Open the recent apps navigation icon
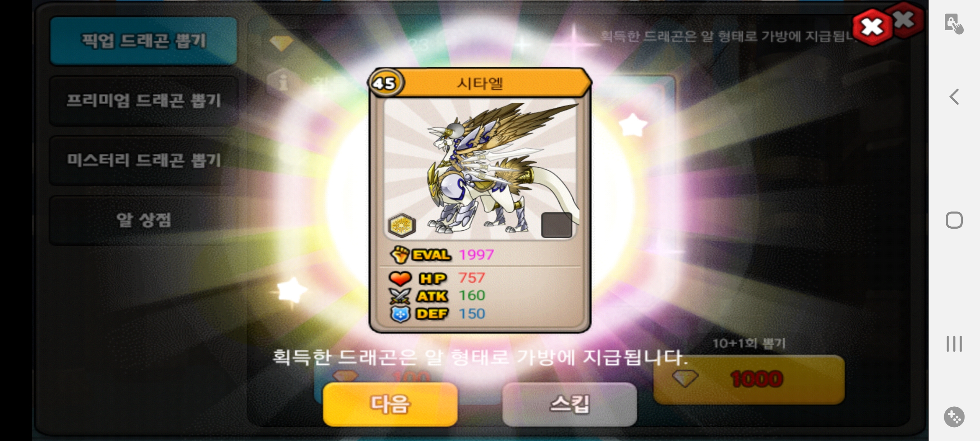Viewport: 980px width, 441px height. point(954,344)
